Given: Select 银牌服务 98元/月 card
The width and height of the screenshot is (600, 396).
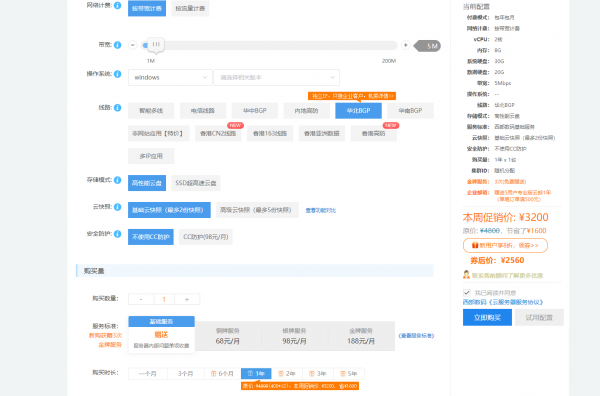Looking at the screenshot, I should (x=295, y=336).
